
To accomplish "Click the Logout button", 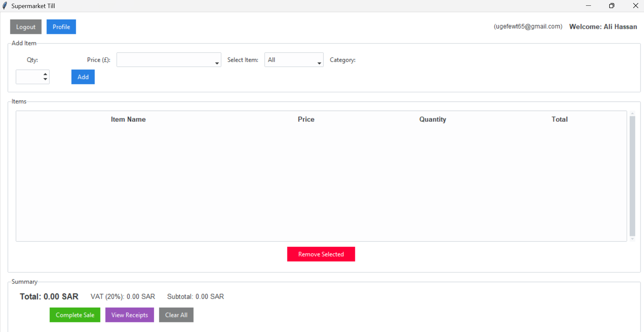I will [26, 27].
